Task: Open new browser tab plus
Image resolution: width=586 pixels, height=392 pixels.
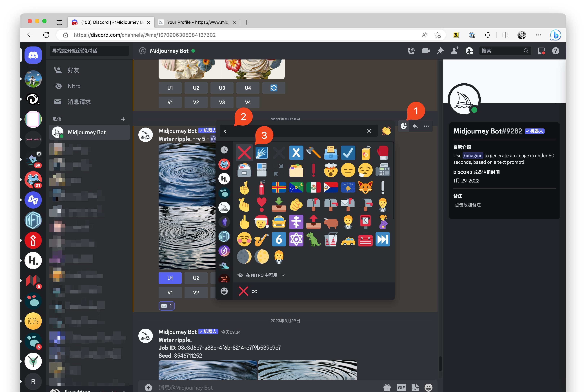Action: pyautogui.click(x=247, y=22)
